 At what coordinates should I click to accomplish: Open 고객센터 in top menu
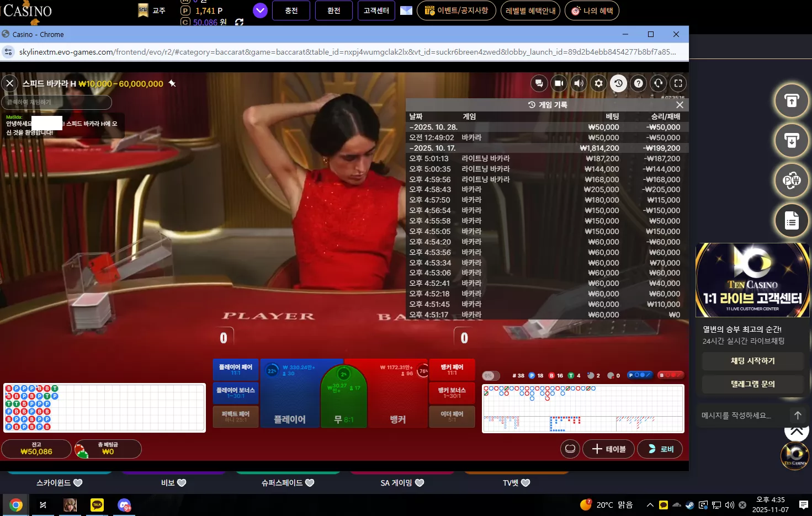tap(376, 10)
